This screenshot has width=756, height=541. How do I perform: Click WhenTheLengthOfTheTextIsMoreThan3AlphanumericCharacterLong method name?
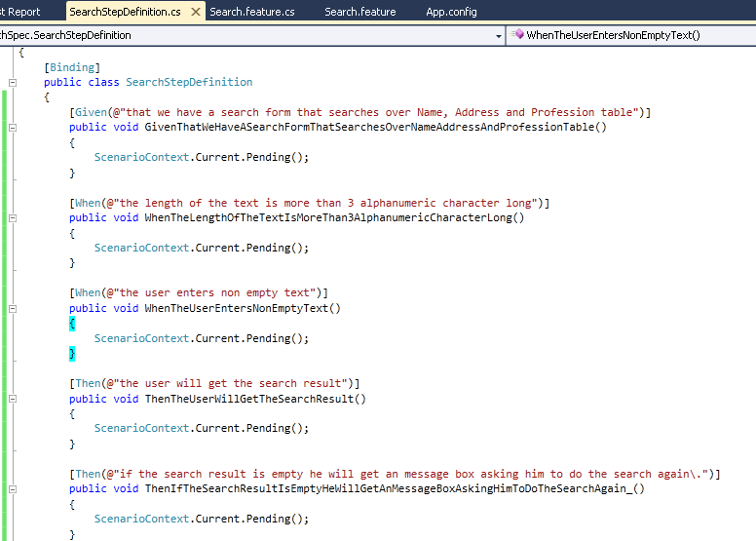pos(328,217)
